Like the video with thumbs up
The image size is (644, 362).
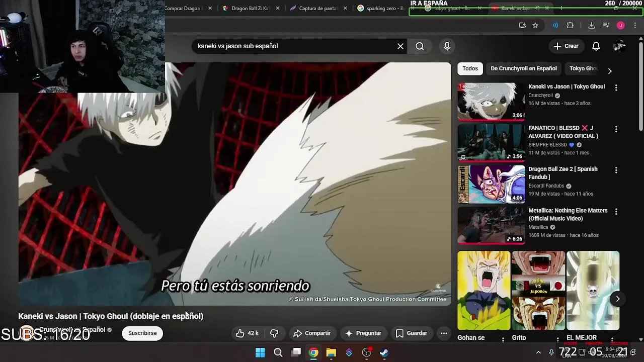(x=247, y=333)
